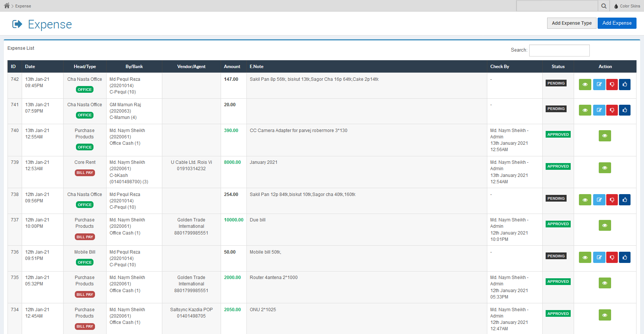Approve expense 742 with thumbs-up icon
The width and height of the screenshot is (644, 334).
click(x=625, y=85)
